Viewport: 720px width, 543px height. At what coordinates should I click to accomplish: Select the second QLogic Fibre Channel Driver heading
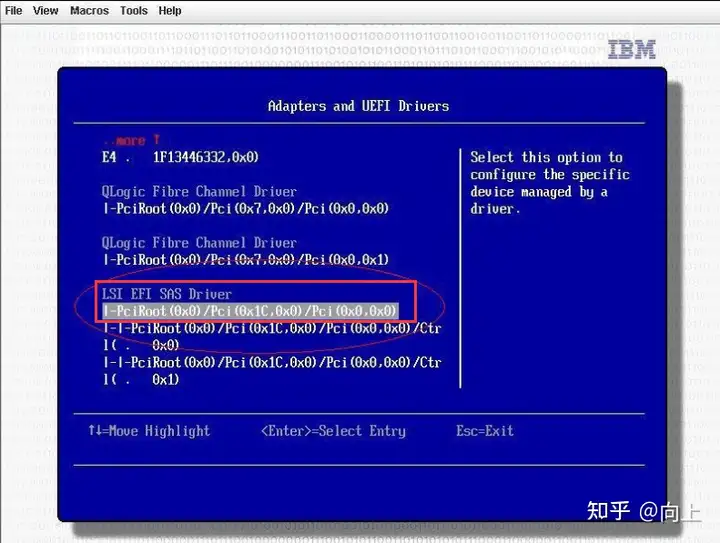point(199,243)
